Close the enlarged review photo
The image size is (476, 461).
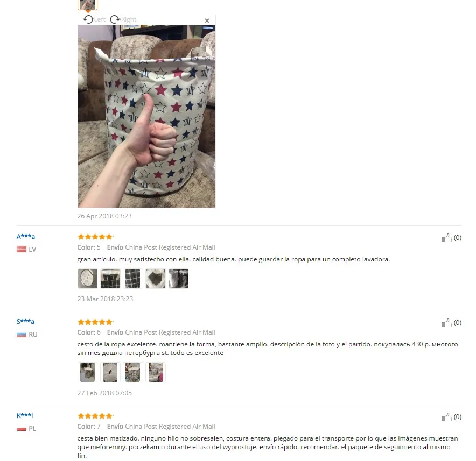click(x=207, y=20)
